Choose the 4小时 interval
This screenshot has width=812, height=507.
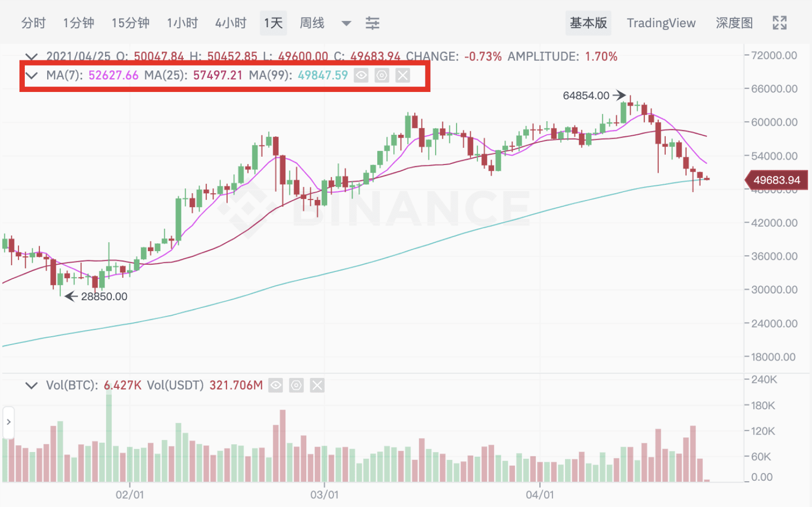[x=230, y=23]
